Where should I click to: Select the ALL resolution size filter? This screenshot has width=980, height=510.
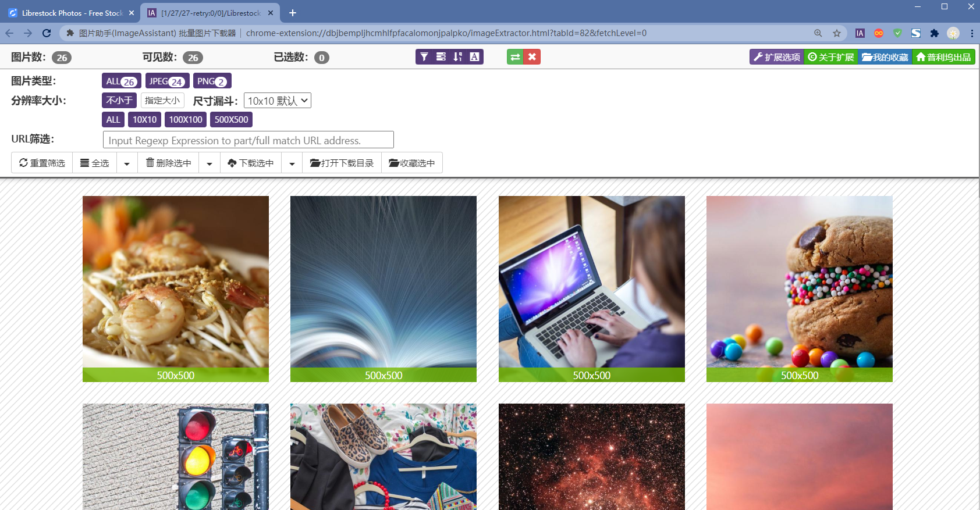[x=113, y=119]
